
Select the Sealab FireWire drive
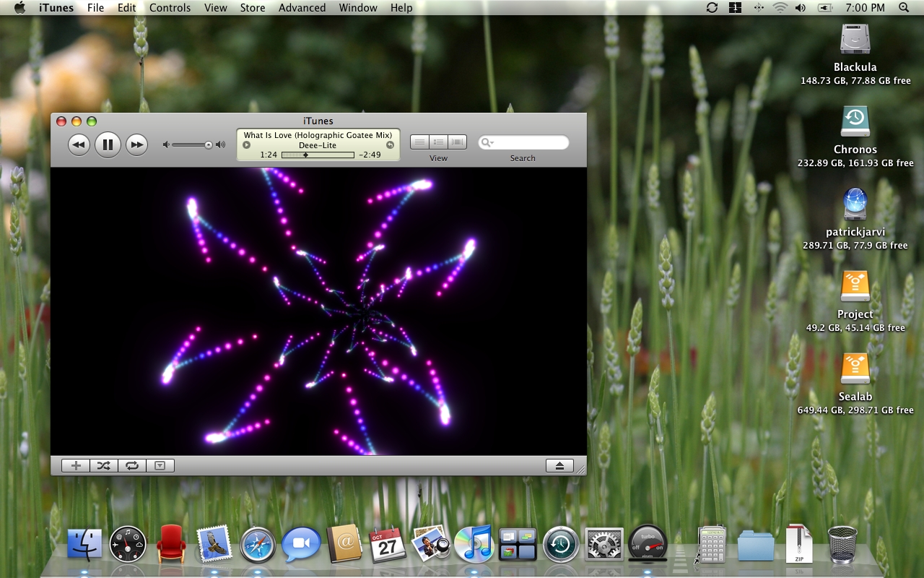coord(855,368)
